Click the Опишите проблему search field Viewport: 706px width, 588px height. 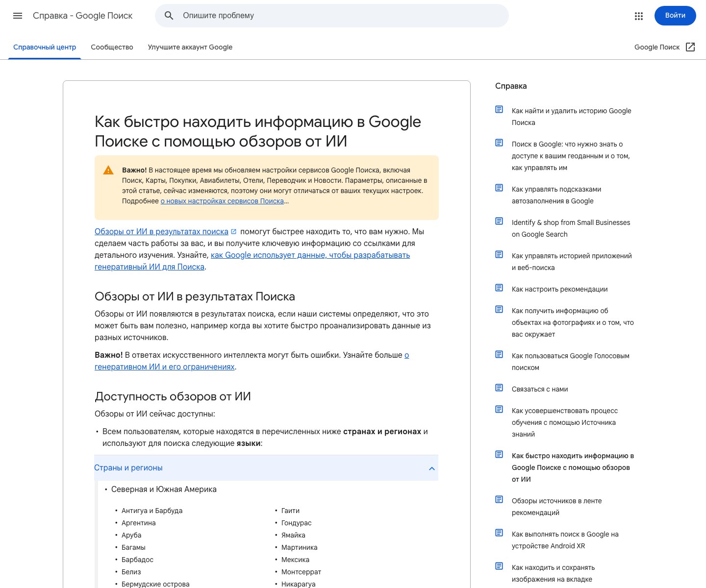(x=332, y=16)
